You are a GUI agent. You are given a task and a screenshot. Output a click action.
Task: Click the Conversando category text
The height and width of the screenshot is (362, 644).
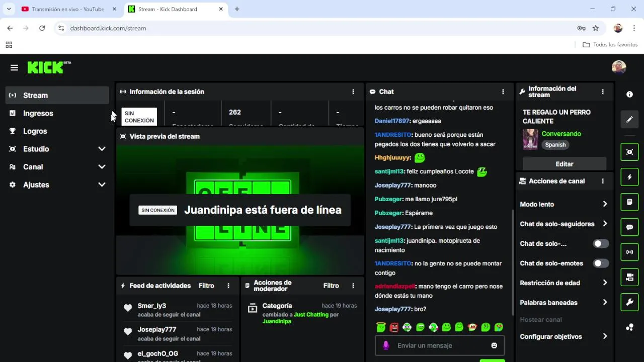tap(561, 134)
